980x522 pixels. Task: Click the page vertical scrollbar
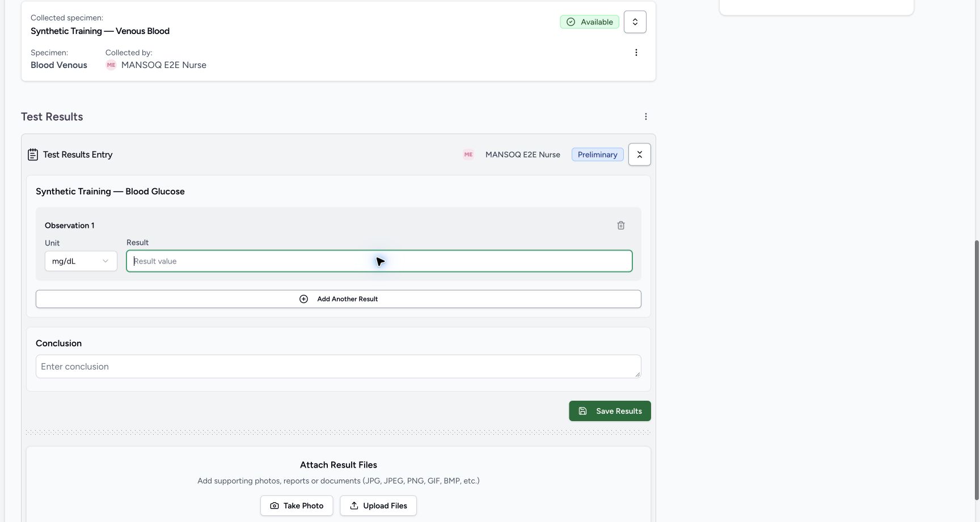coord(976,370)
